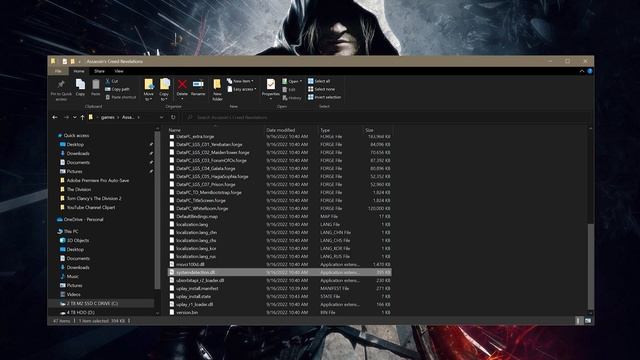Select file systemdetection.dll
Image resolution: width=640 pixels, height=360 pixels.
[280, 272]
